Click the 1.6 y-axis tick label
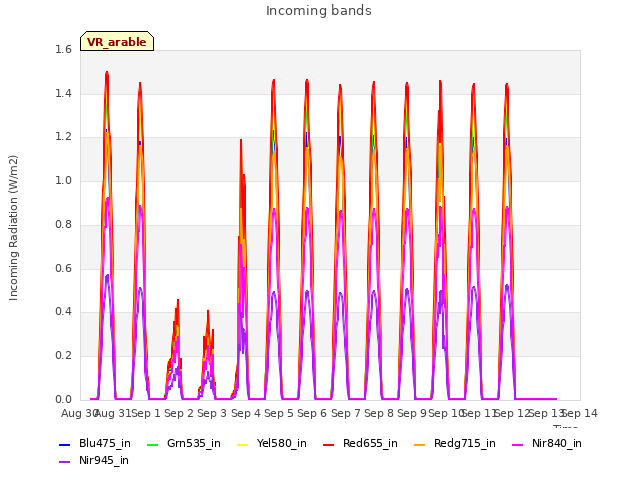The height and width of the screenshot is (480, 640). coord(63,49)
